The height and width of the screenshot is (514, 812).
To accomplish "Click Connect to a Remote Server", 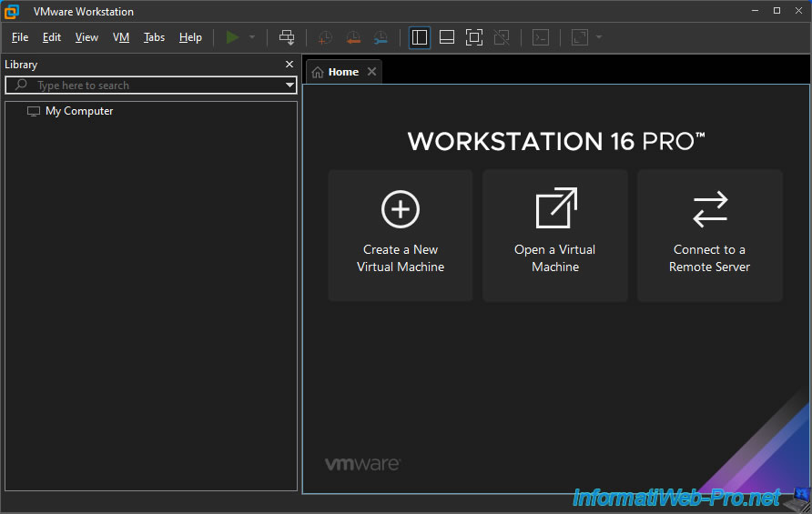I will tap(709, 235).
